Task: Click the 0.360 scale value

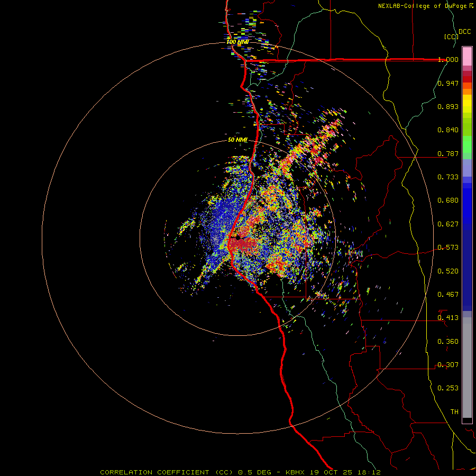Action: [448, 342]
